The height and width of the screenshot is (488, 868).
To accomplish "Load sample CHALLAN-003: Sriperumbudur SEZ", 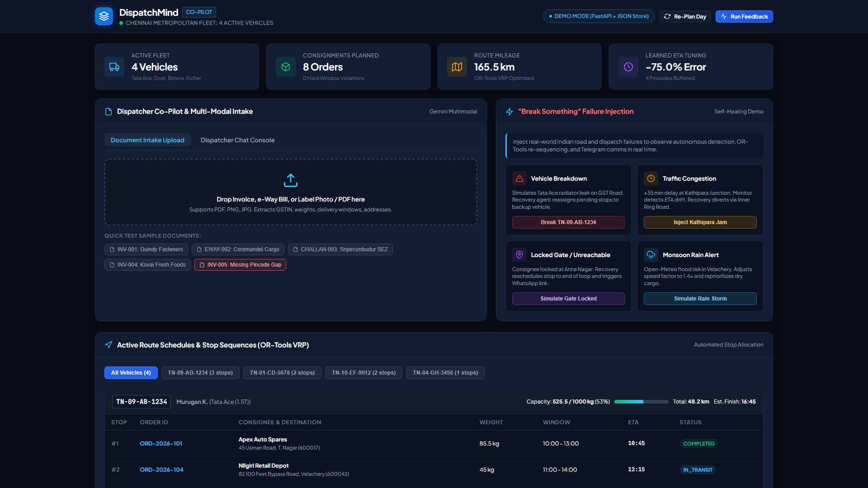I will tap(340, 249).
